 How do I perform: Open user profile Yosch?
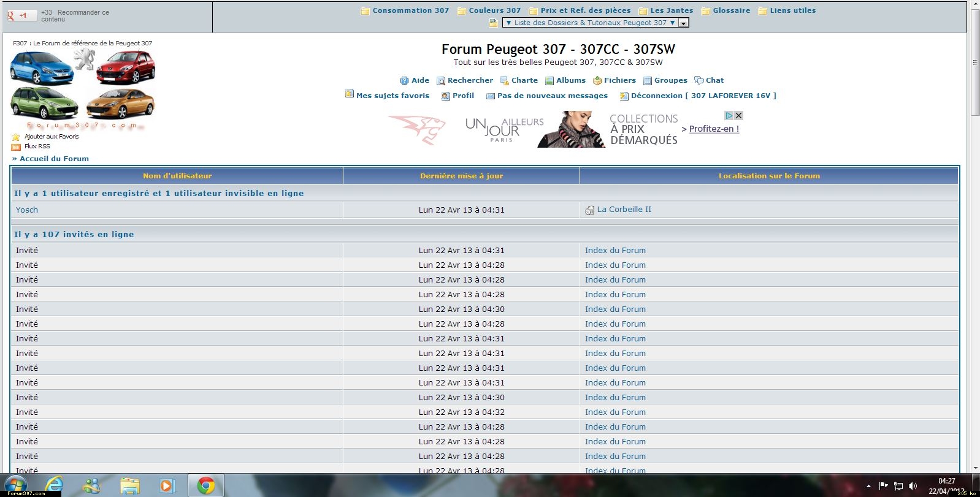27,210
